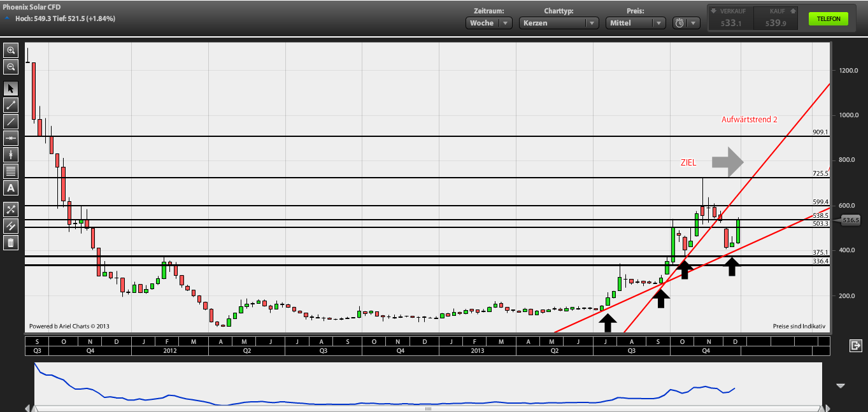This screenshot has height=412, width=868.
Task: Click the 336.4 horizontal level label
Action: click(x=820, y=261)
